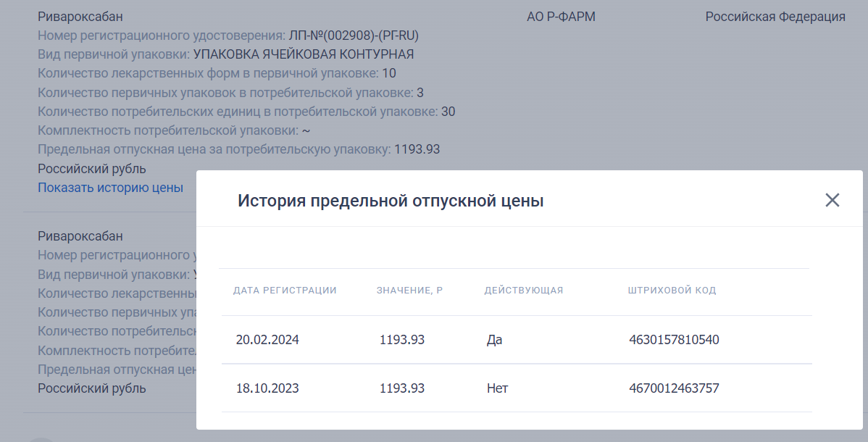
Task: Click the 'Да' status cell
Action: click(x=494, y=340)
